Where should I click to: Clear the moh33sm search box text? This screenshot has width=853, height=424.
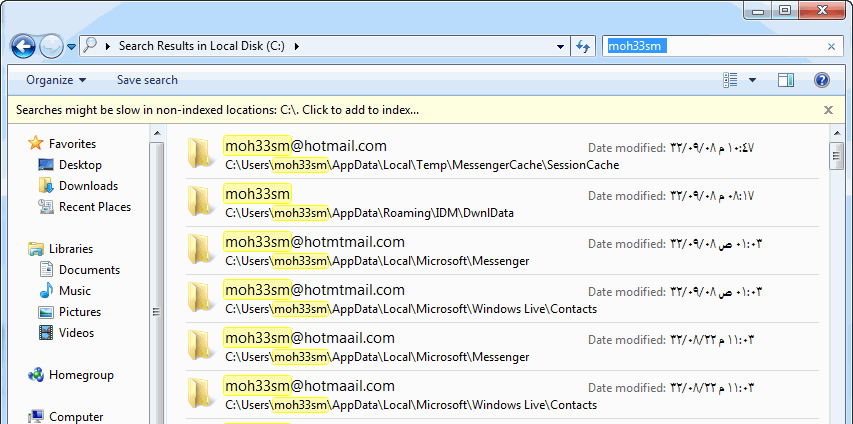[831, 47]
